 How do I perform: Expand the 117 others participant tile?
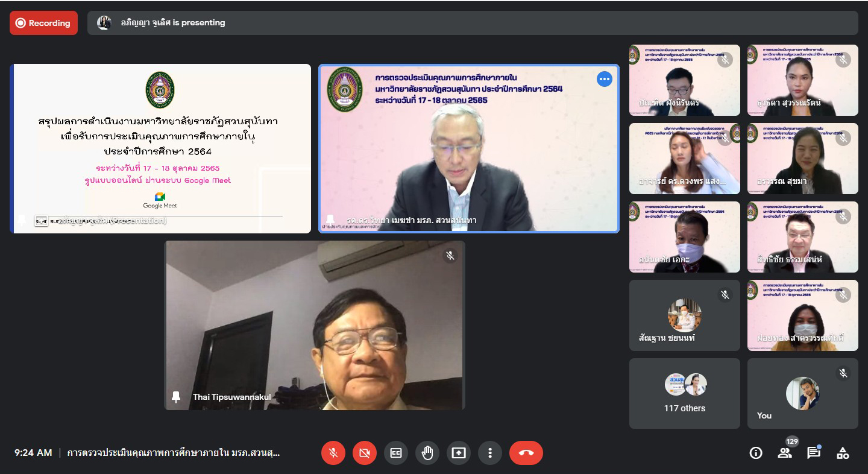(x=684, y=393)
